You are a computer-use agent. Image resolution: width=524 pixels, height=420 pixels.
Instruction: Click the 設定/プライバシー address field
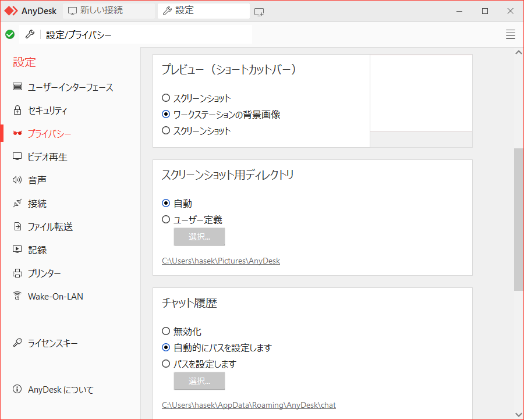135,34
